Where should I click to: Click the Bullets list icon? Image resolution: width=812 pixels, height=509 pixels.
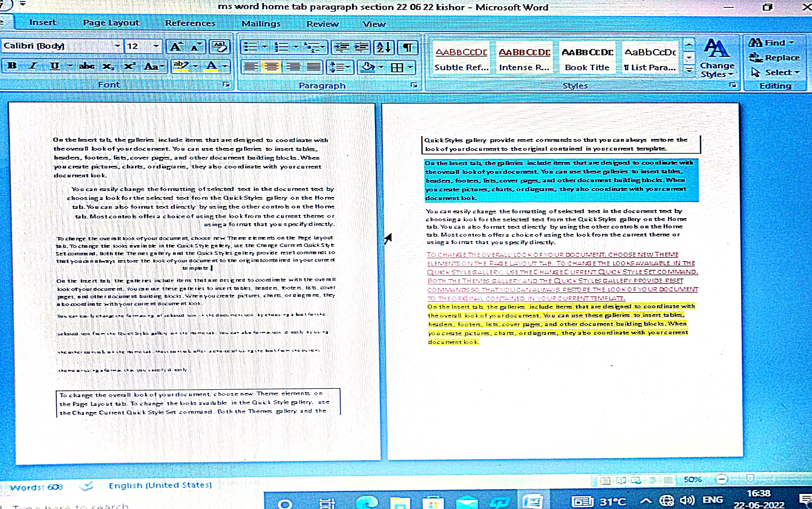tap(250, 47)
